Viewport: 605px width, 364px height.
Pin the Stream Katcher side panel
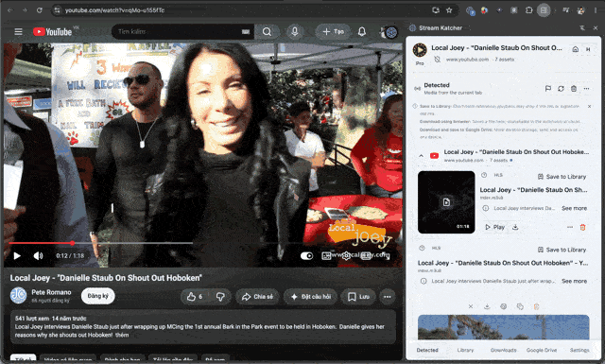(582, 27)
